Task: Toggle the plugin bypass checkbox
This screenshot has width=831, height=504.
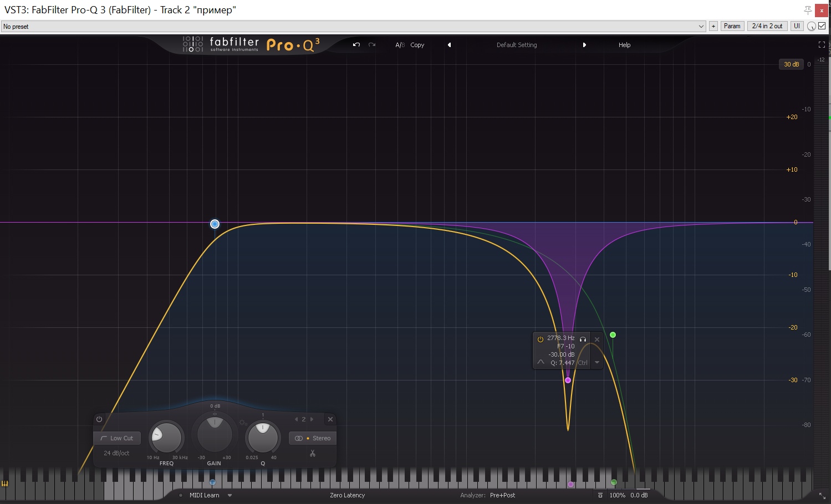Action: 822,25
